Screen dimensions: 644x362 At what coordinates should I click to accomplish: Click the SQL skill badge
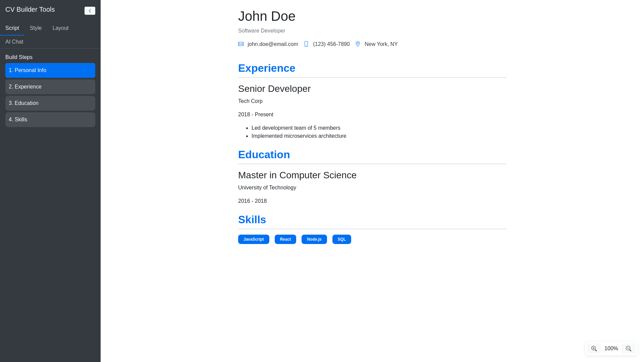(341, 239)
